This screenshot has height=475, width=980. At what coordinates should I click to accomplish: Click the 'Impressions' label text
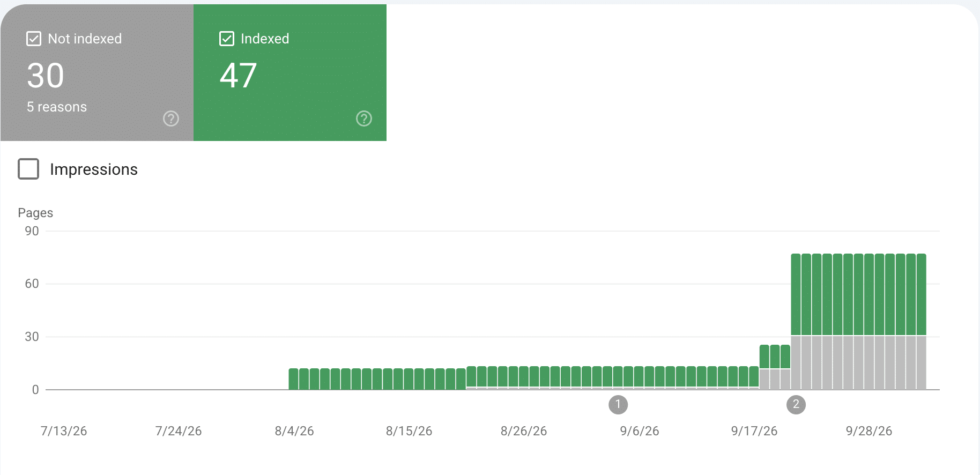(94, 169)
